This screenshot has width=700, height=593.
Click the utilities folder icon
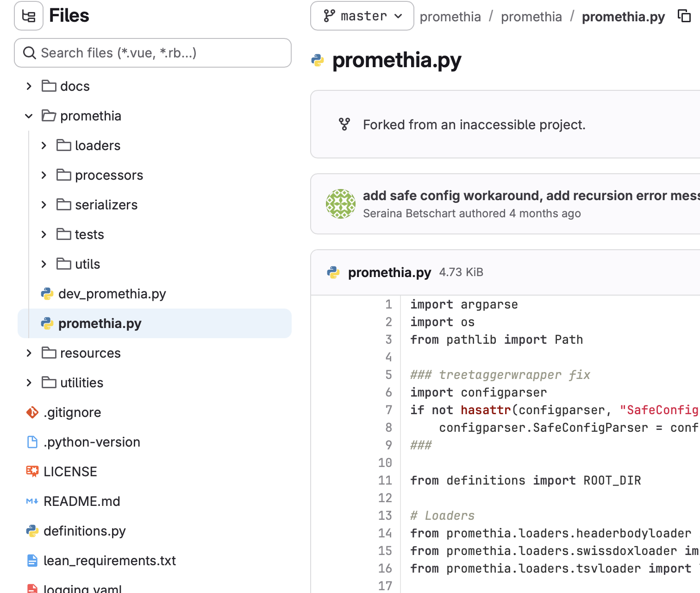click(x=49, y=382)
